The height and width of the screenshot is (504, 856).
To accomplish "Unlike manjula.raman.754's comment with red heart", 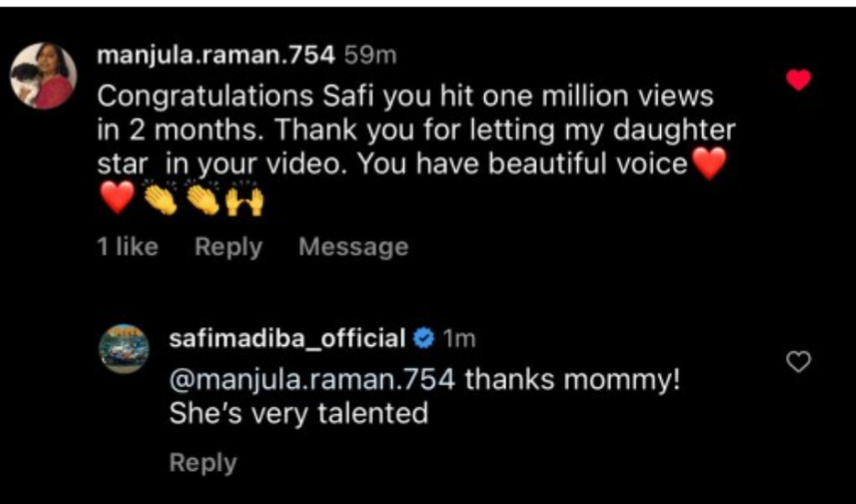I will 799,81.
